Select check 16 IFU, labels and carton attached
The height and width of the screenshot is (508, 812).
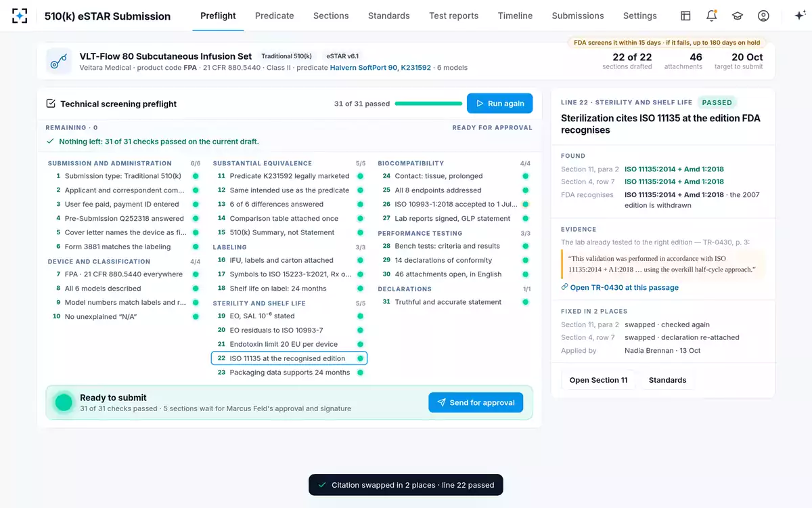click(x=289, y=260)
